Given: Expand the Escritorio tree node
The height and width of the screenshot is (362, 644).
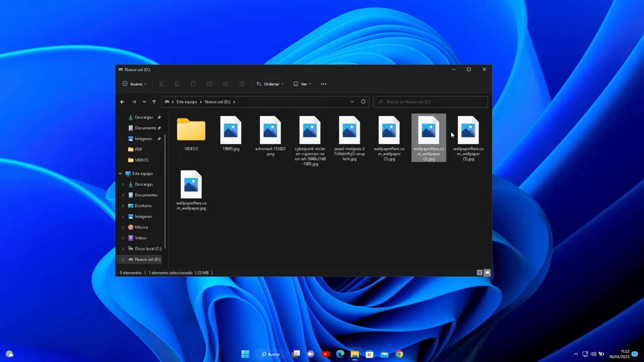Looking at the screenshot, I should click(x=123, y=206).
